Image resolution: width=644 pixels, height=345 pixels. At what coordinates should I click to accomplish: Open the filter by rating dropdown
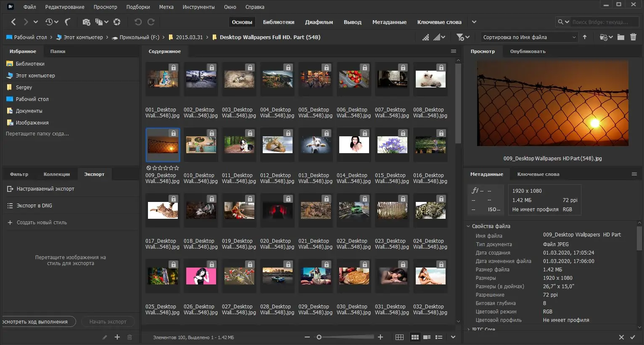(463, 37)
